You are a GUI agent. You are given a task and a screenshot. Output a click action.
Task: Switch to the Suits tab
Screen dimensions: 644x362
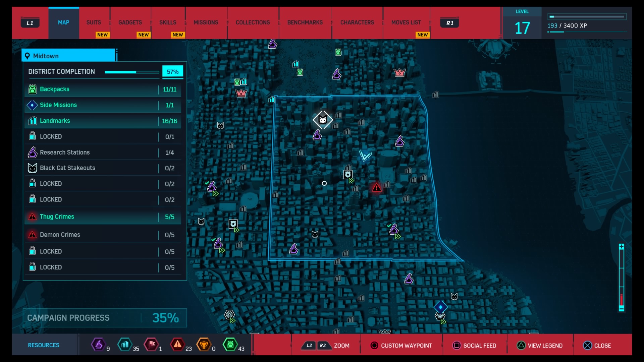coord(94,22)
